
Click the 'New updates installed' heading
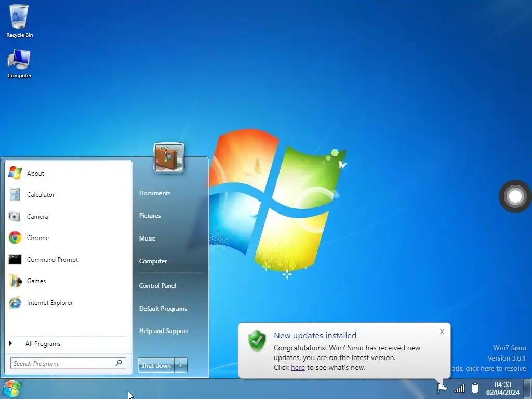(315, 335)
